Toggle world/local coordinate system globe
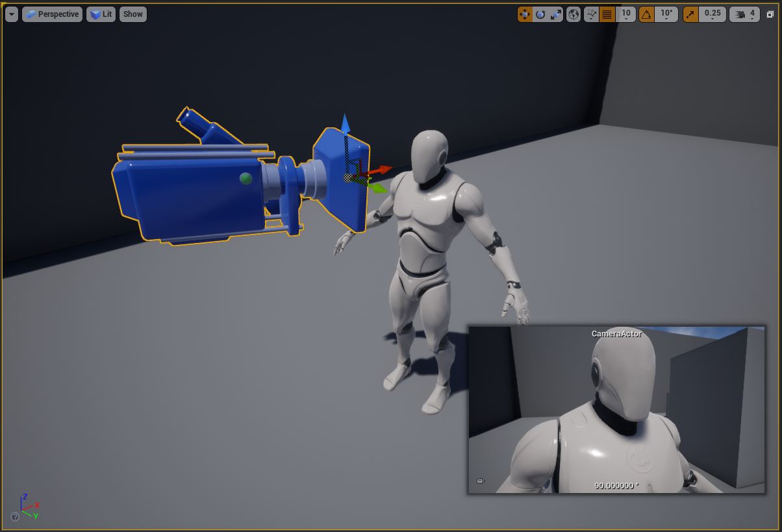This screenshot has height=532, width=782. tap(574, 14)
